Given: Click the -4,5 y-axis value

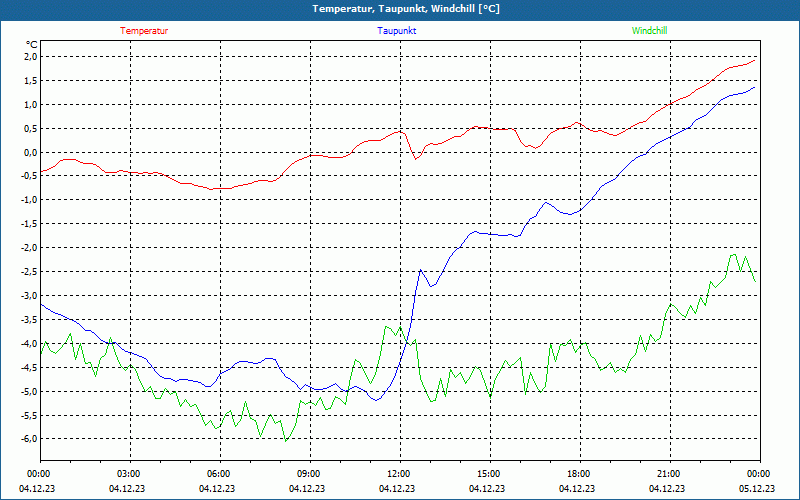Looking at the screenshot, I should point(30,367).
